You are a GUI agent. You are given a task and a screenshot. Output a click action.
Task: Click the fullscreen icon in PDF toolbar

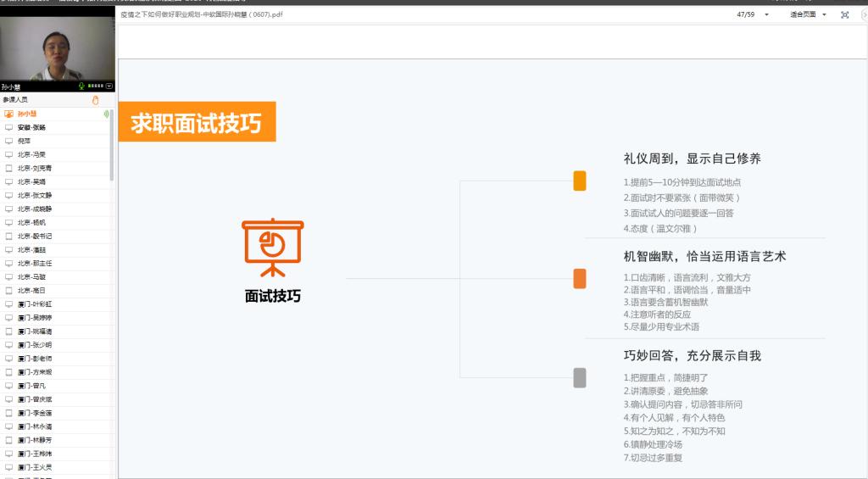pyautogui.click(x=843, y=14)
